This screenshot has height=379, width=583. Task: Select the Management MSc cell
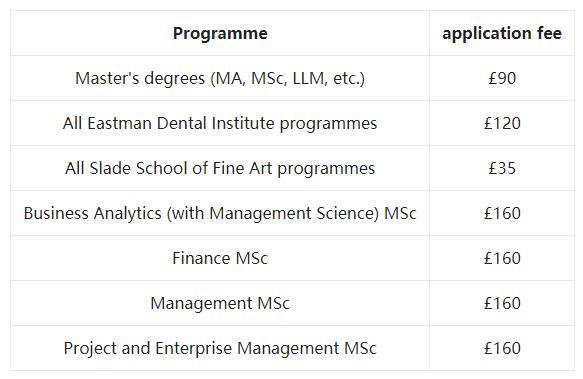pos(220,303)
